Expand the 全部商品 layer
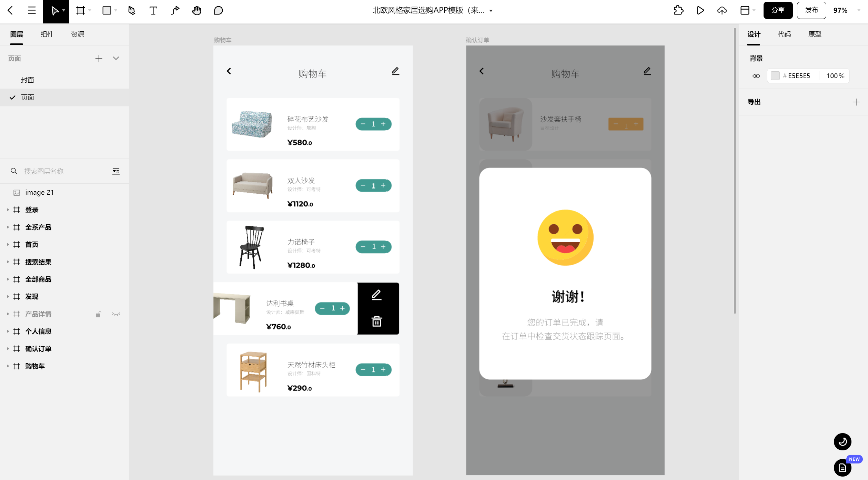The image size is (868, 480). 8,279
